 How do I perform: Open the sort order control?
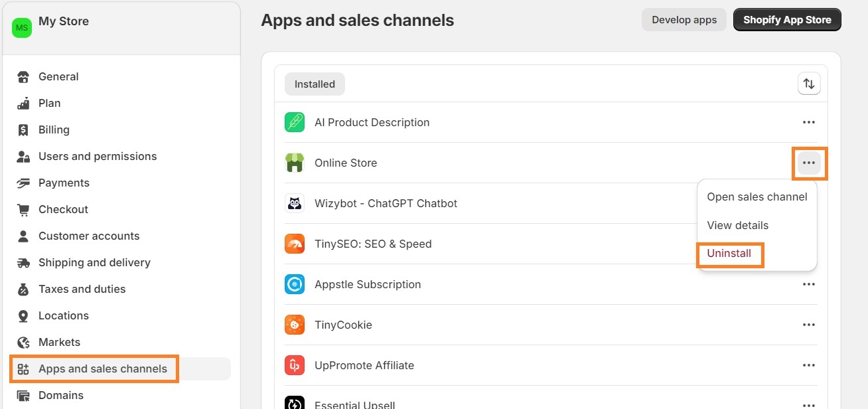(x=808, y=84)
